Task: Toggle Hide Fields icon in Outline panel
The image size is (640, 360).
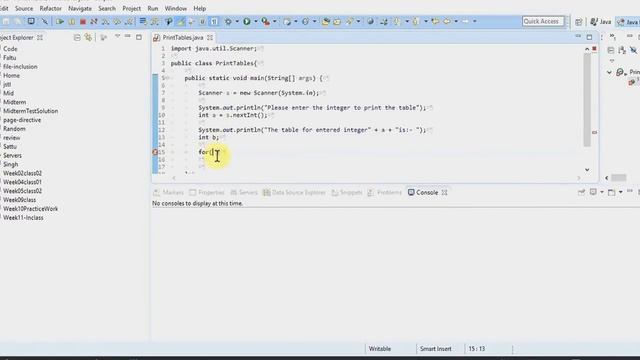Action: [x=633, y=50]
